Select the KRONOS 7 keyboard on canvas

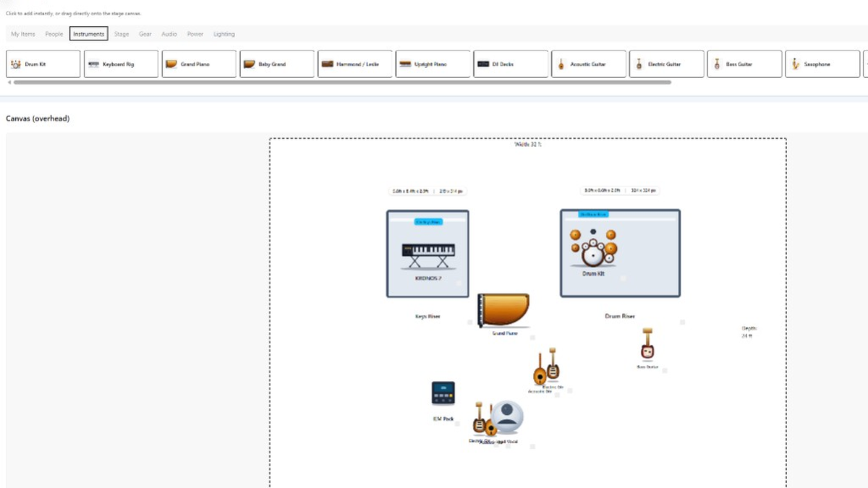click(x=428, y=255)
